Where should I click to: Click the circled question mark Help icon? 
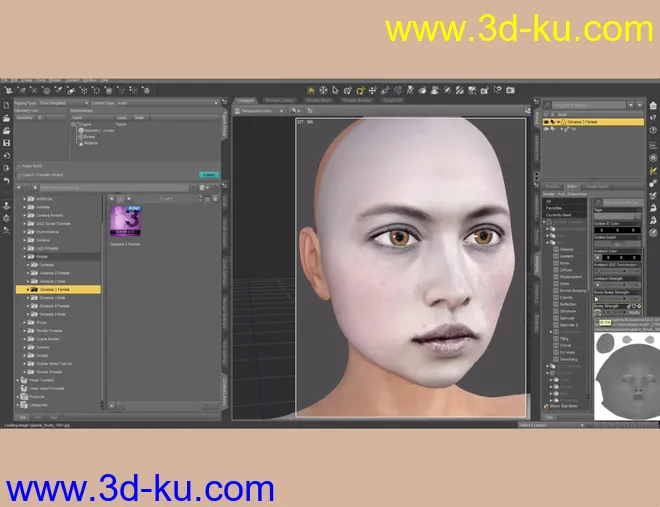[653, 130]
